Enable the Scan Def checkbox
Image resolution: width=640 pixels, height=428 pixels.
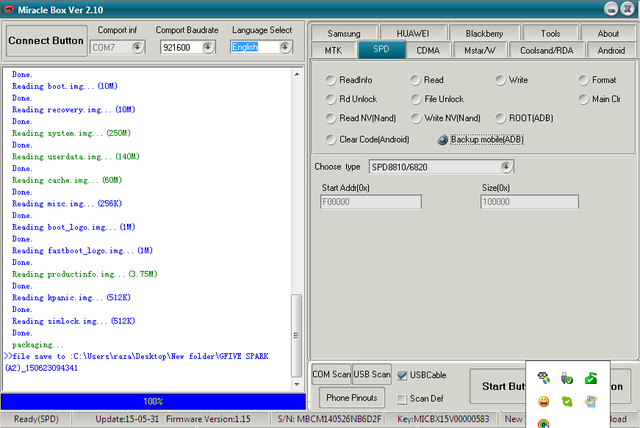[402, 399]
